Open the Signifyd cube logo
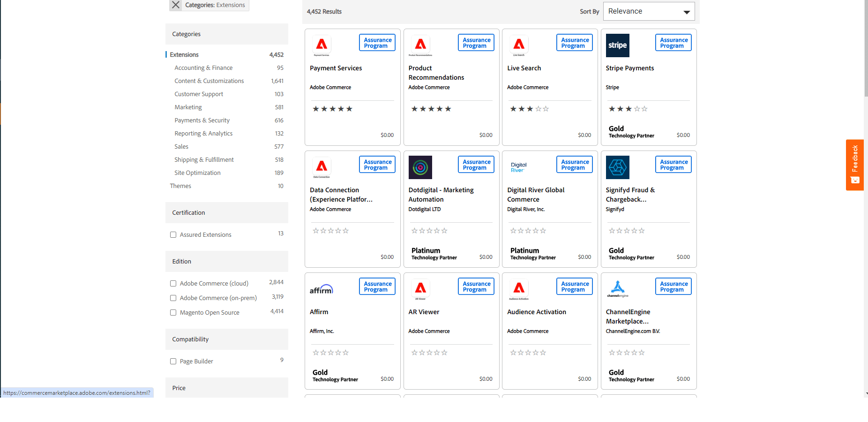Viewport: 868px width, 422px height. pyautogui.click(x=618, y=167)
